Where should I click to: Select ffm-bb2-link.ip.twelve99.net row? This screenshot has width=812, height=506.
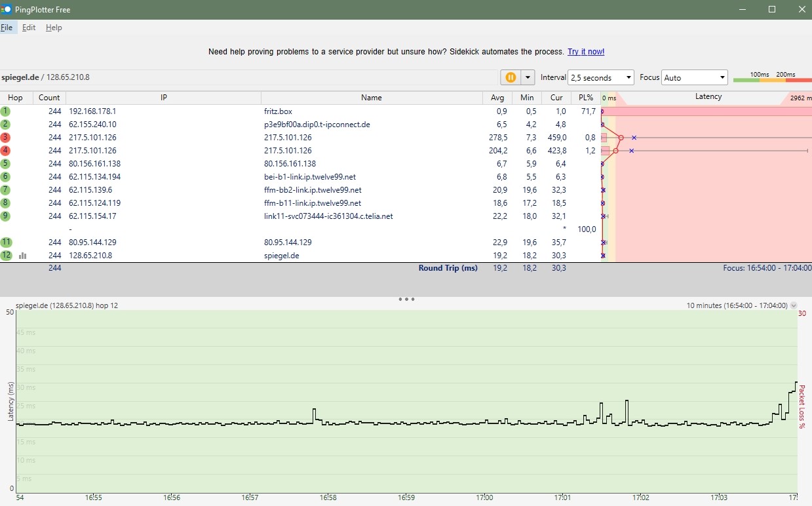point(406,190)
